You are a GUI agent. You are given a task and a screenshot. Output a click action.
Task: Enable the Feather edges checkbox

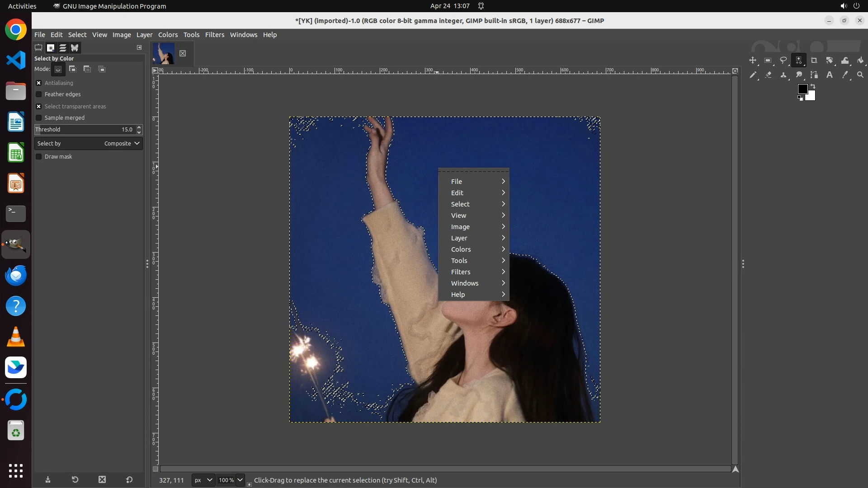39,94
